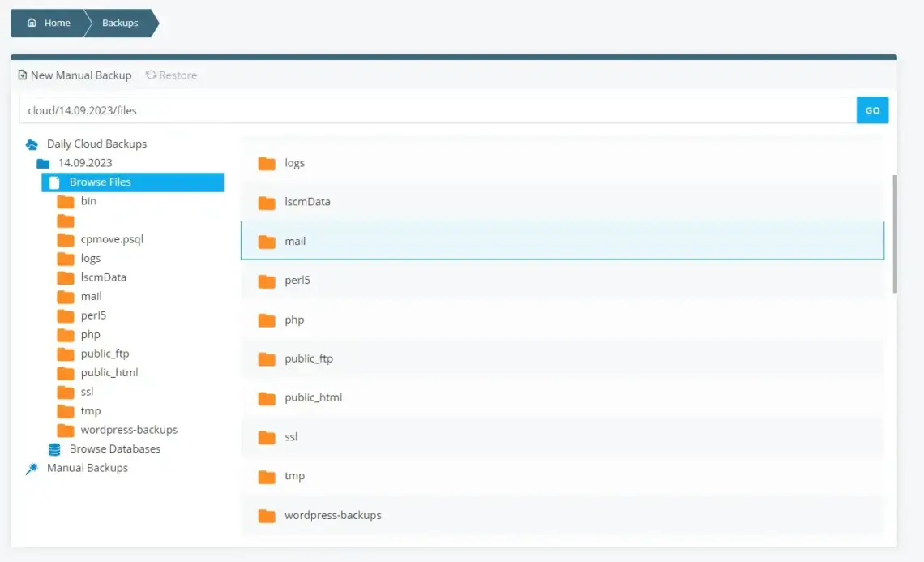Click the New Manual Backup document icon
The image size is (924, 562).
tap(23, 75)
